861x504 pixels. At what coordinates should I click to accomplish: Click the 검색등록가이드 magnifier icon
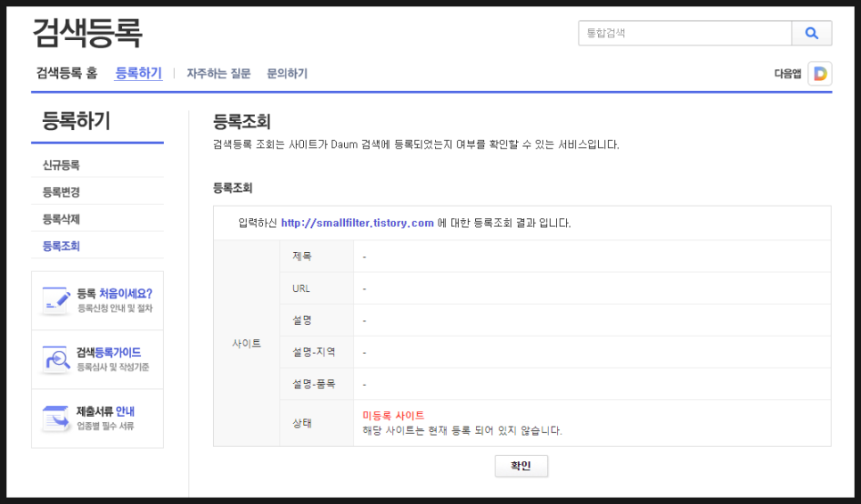point(56,359)
